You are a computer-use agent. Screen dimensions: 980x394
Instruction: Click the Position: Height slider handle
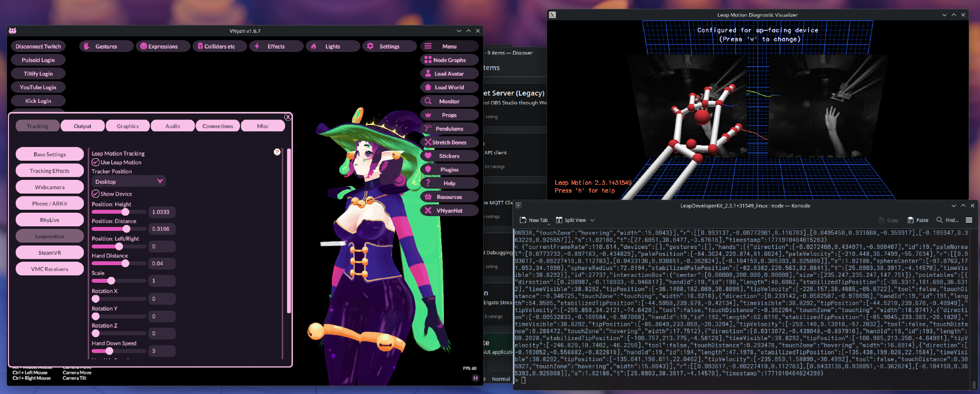[x=125, y=212]
